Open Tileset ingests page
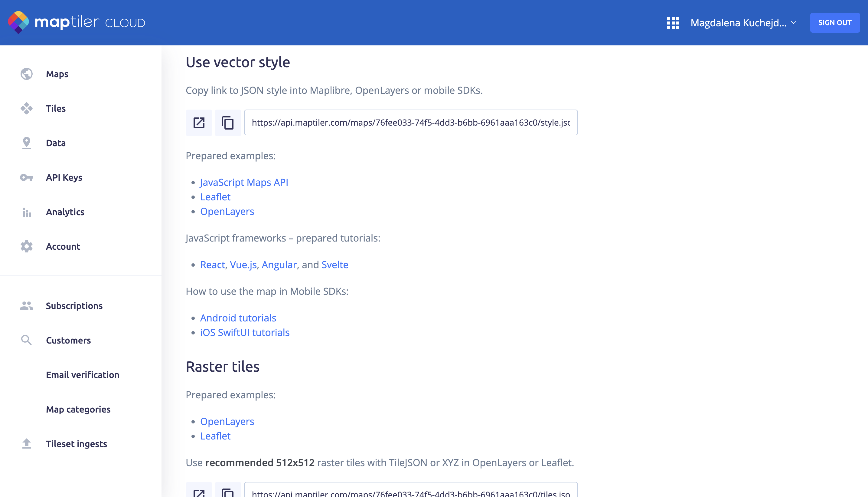 [x=77, y=443]
